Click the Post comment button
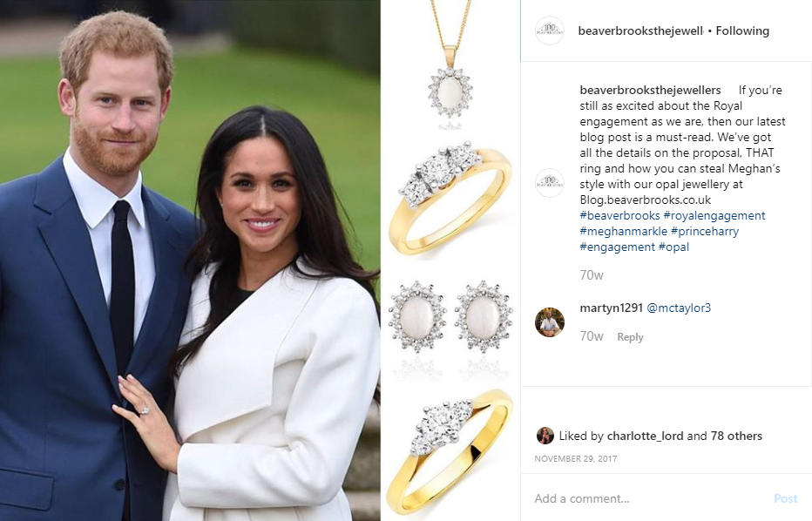 pos(786,498)
